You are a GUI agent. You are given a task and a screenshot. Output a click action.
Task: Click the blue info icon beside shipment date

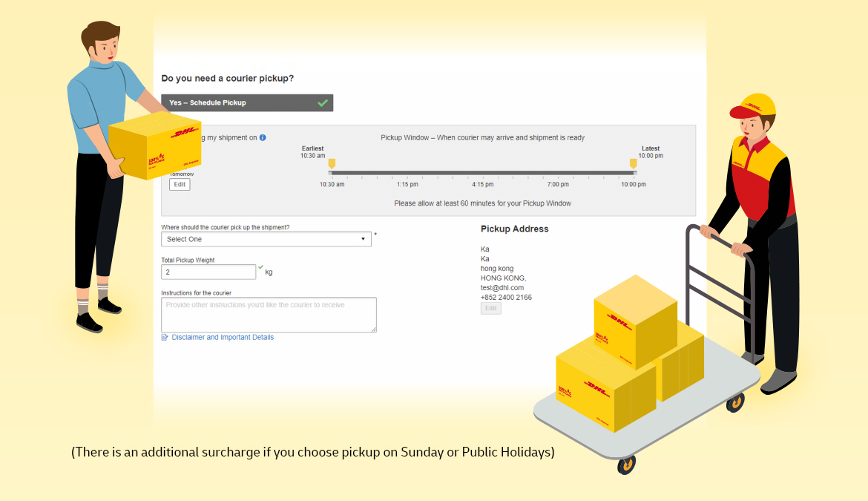(263, 137)
